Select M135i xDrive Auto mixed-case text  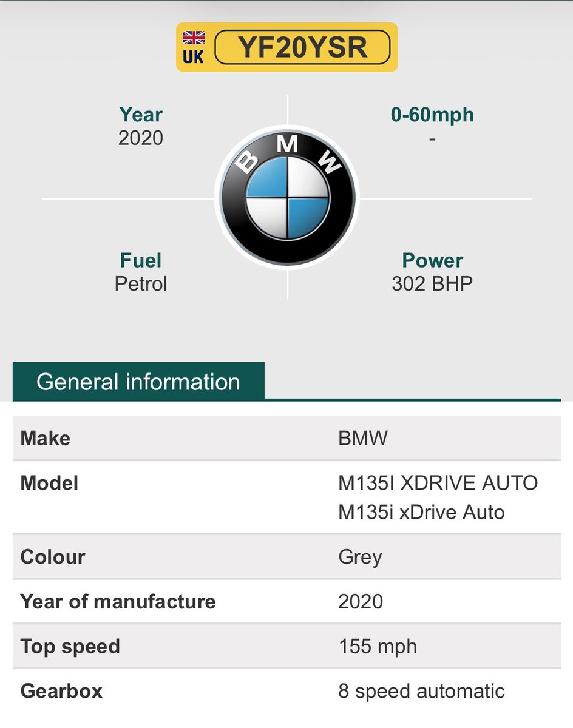coord(422,512)
